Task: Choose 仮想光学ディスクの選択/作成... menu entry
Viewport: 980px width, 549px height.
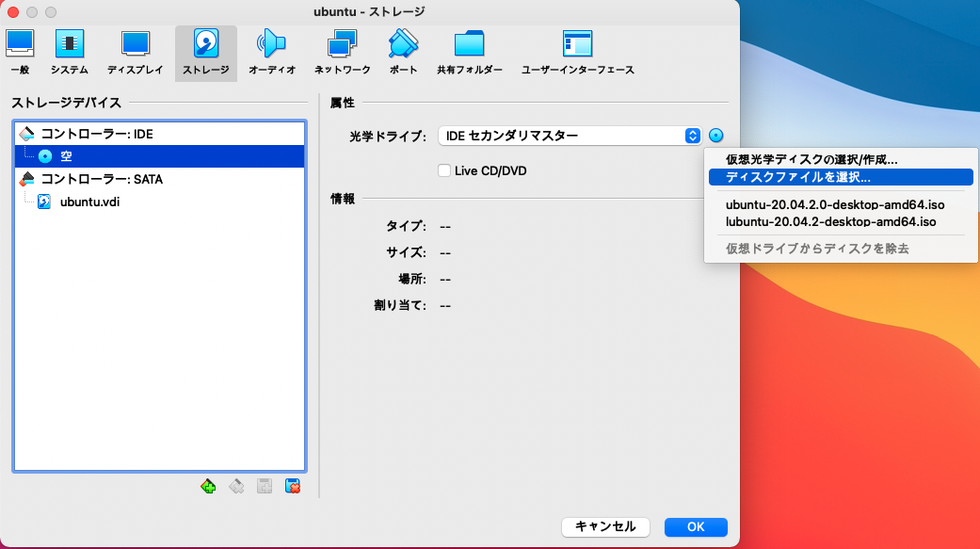Action: tap(841, 160)
